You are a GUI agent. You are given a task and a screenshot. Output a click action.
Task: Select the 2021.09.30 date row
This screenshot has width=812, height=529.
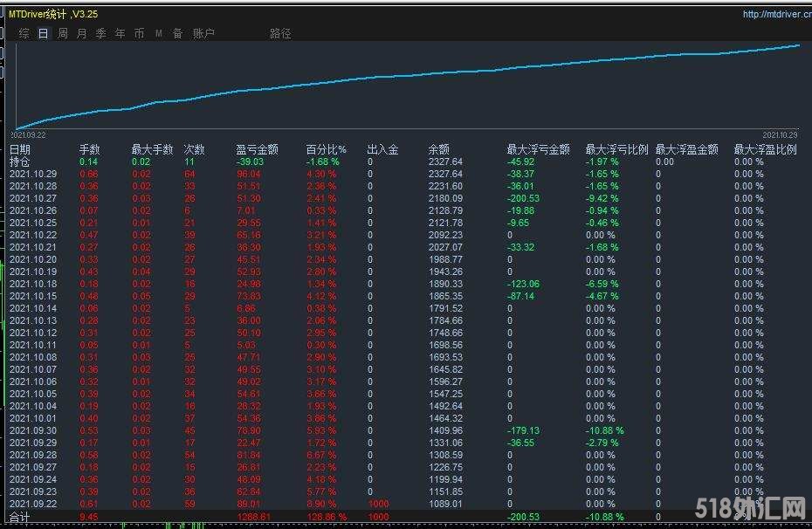pyautogui.click(x=33, y=430)
